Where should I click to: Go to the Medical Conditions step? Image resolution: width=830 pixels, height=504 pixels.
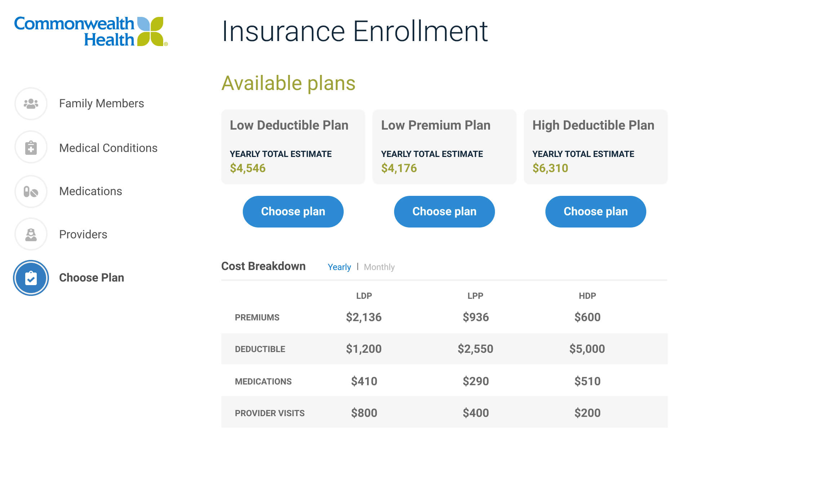108,148
